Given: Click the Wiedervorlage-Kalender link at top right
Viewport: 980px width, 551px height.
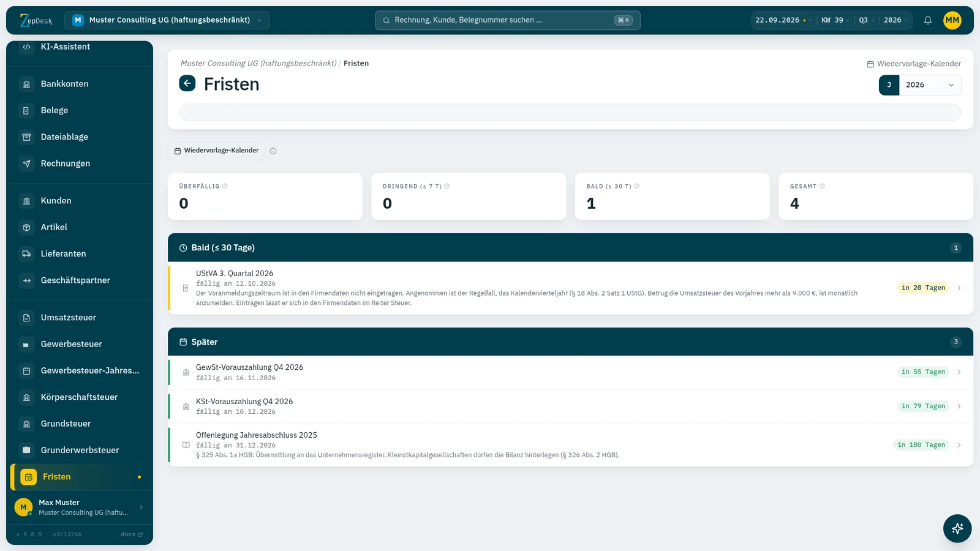Looking at the screenshot, I should point(914,64).
